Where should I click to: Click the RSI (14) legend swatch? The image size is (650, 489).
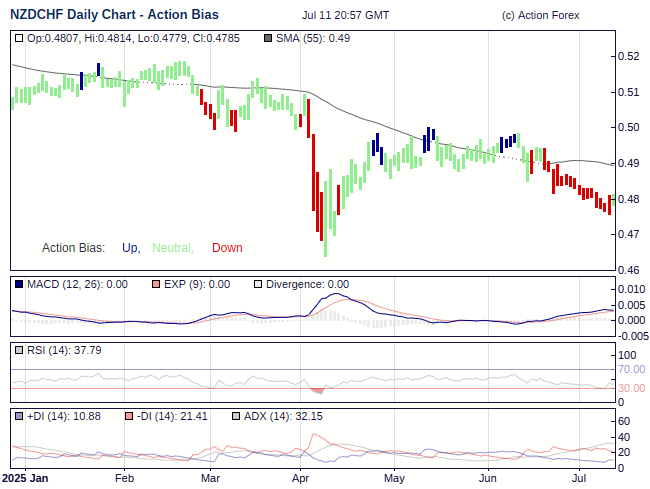point(19,351)
